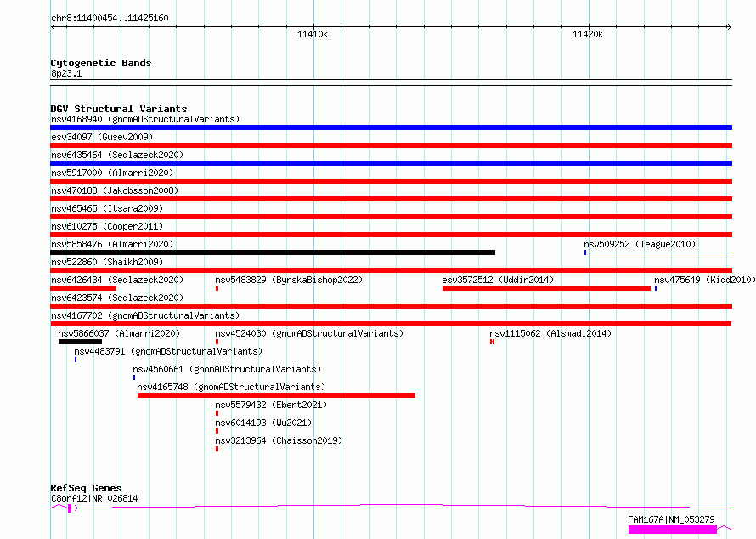Click nsv5917000 (Almarri2020) label
This screenshot has height=539, width=756.
pos(112,173)
